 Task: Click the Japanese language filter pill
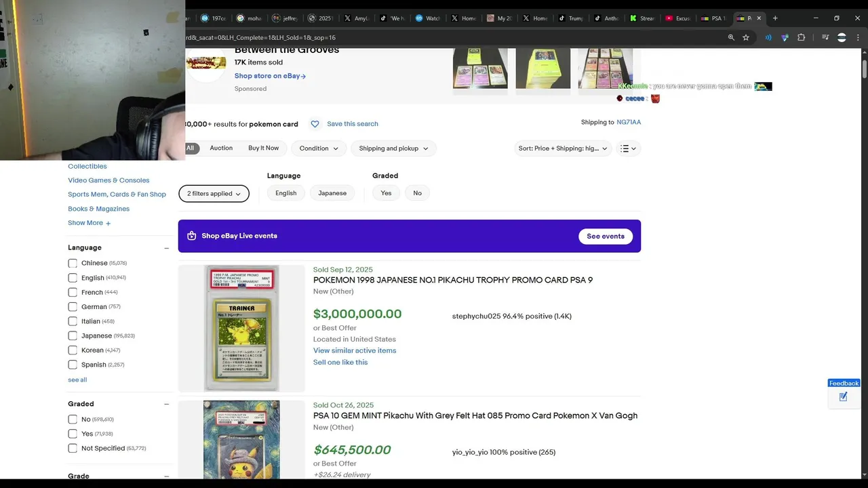[x=332, y=193]
